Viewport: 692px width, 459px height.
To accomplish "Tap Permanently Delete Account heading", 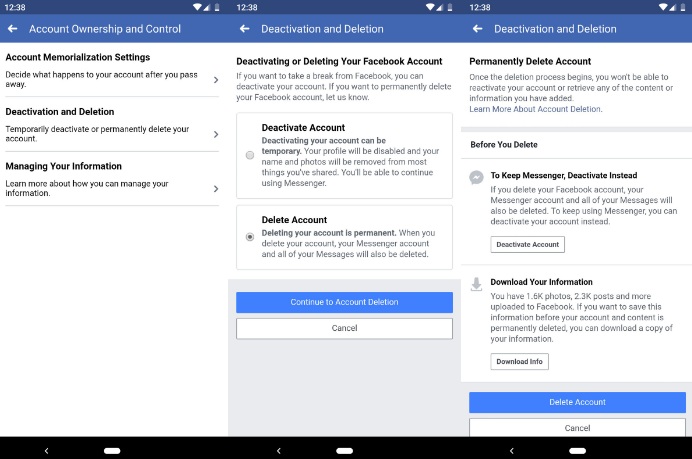I will point(530,61).
